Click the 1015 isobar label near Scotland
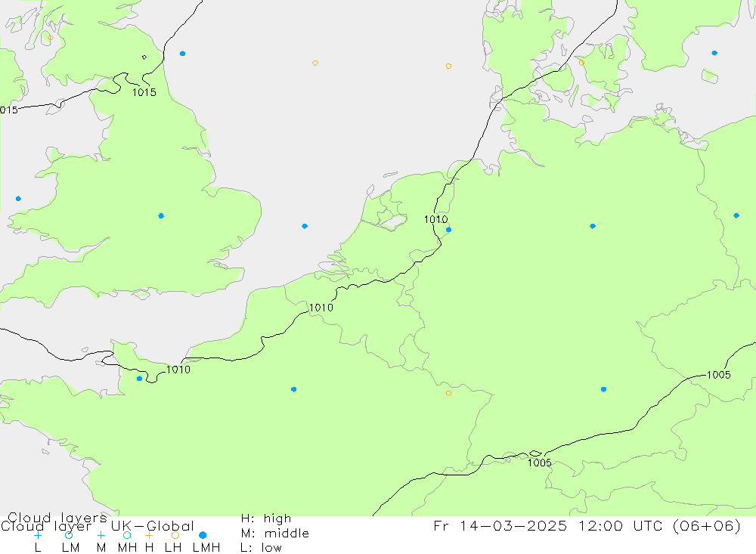 tap(144, 92)
